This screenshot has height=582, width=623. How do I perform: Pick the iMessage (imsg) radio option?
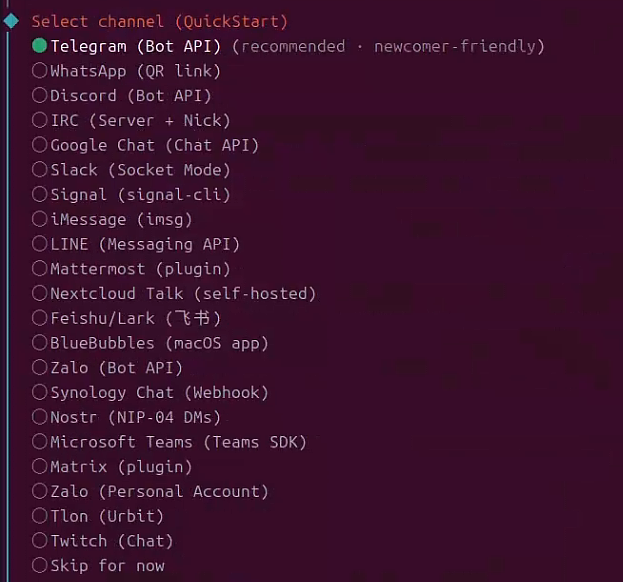(40, 219)
